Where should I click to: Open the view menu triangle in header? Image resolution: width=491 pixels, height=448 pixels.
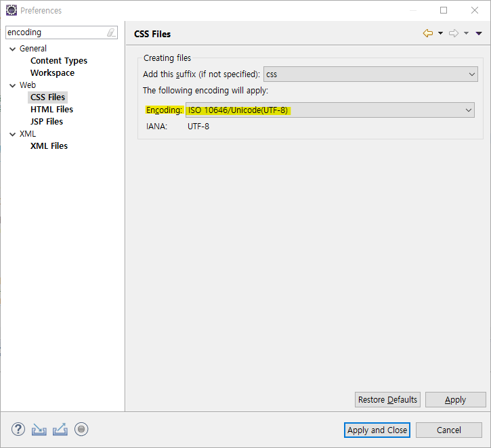[479, 33]
